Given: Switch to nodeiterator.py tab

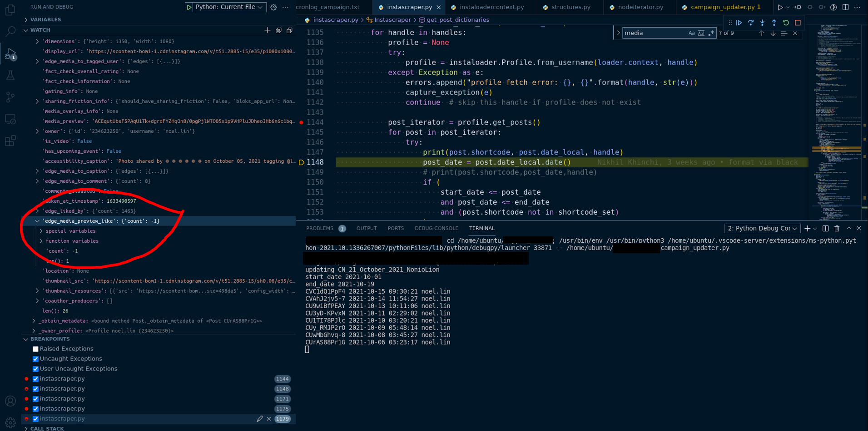Looking at the screenshot, I should point(640,7).
